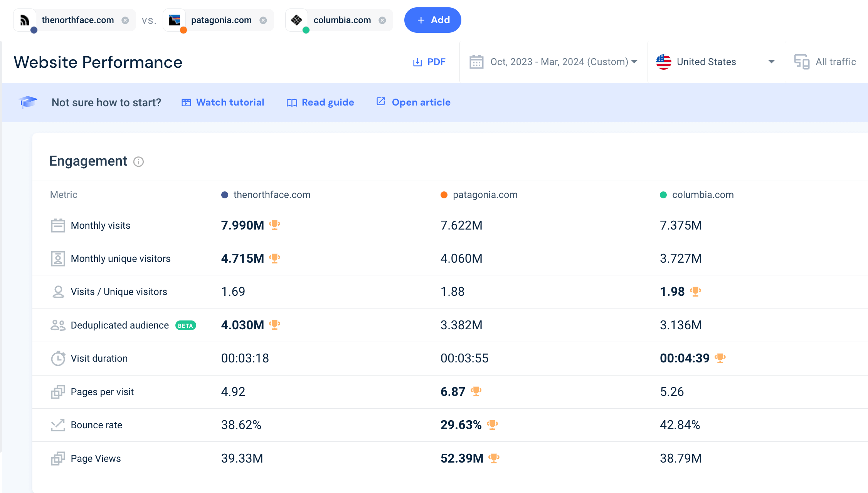
Task: Click thenorthface.com visit duration 00:03:18
Action: [x=245, y=358]
